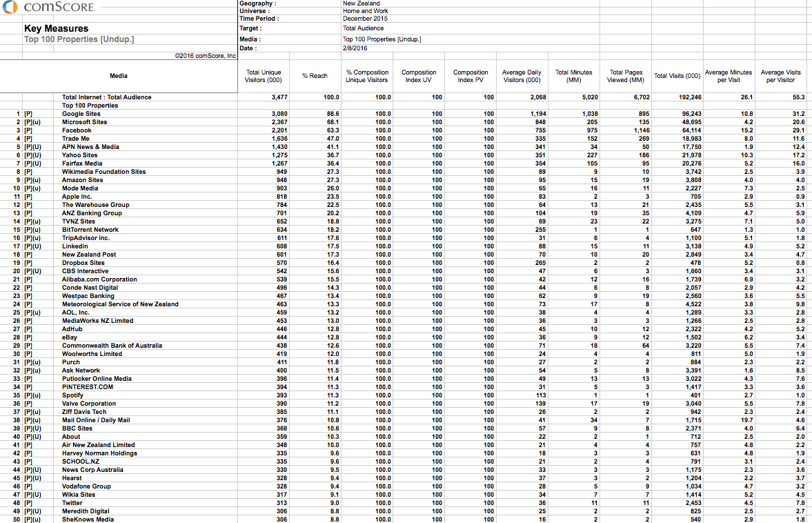
Task: Click Average Visits per Visitor header
Action: coord(780,76)
